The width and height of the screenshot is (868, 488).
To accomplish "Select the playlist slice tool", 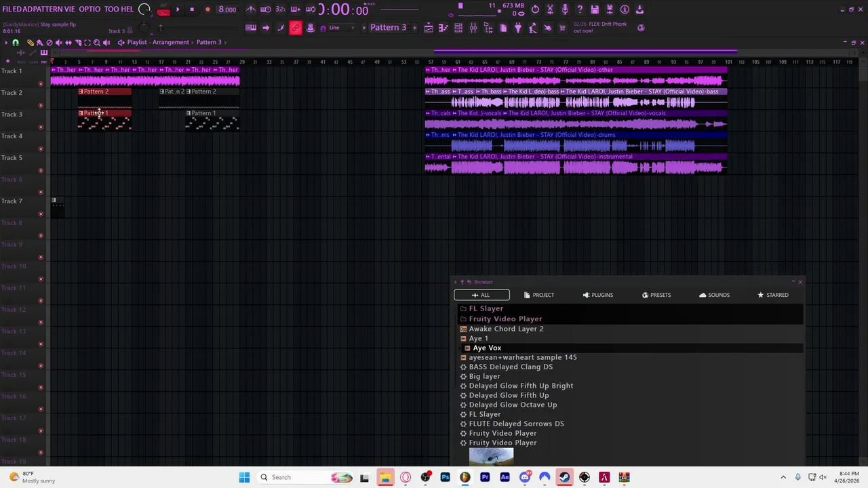I will (78, 43).
